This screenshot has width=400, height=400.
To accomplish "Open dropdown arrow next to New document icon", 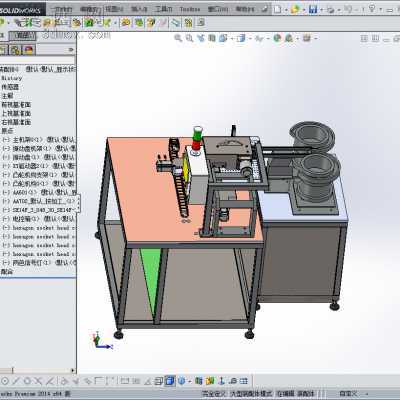I will pyautogui.click(x=286, y=10).
